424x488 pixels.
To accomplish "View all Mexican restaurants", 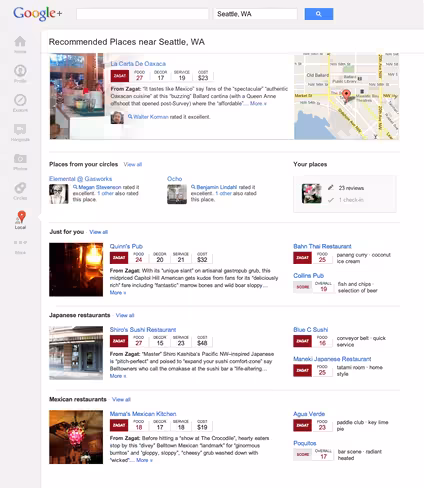I will (121, 399).
